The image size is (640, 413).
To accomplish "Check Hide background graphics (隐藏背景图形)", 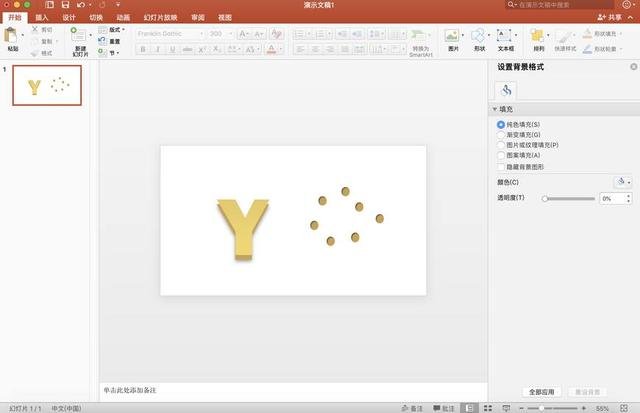I will click(501, 166).
